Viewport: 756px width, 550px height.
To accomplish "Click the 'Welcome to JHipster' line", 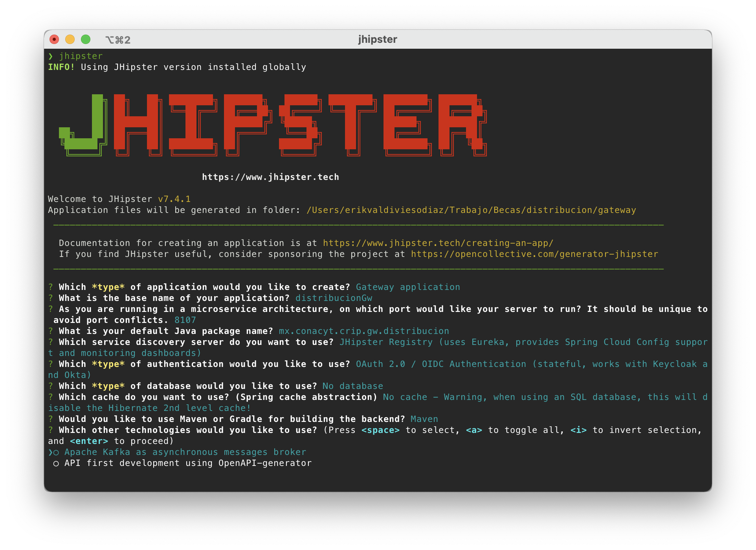I will (x=119, y=199).
